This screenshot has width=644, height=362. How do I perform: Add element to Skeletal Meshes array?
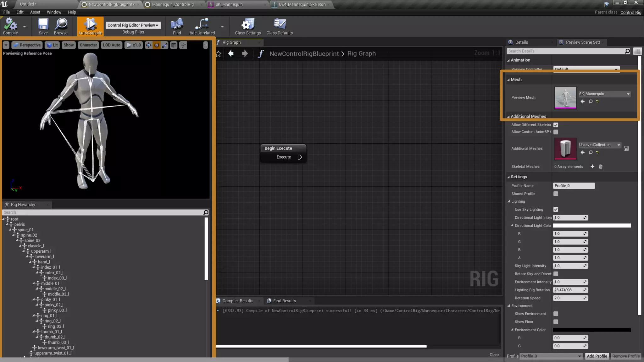pos(592,167)
